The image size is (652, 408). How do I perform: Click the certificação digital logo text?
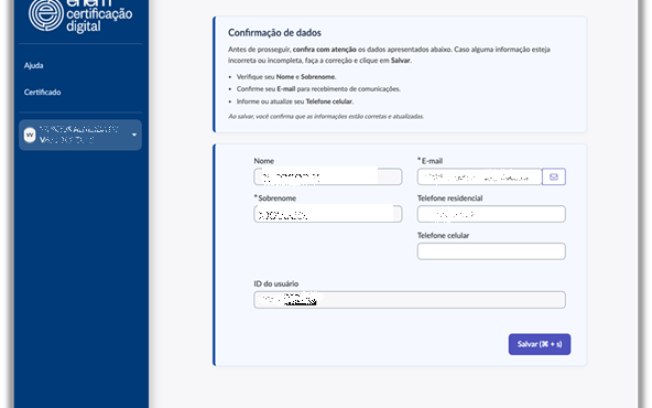click(99, 17)
